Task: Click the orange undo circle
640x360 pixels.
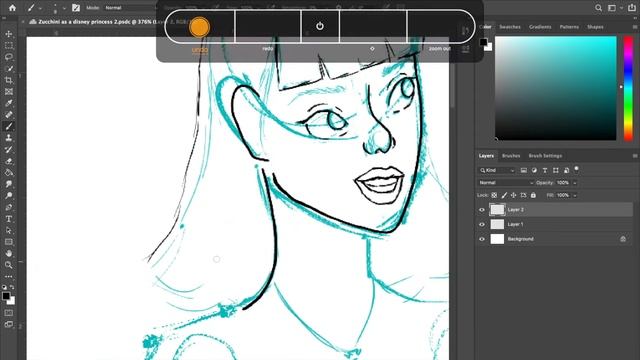Action: pos(200,27)
